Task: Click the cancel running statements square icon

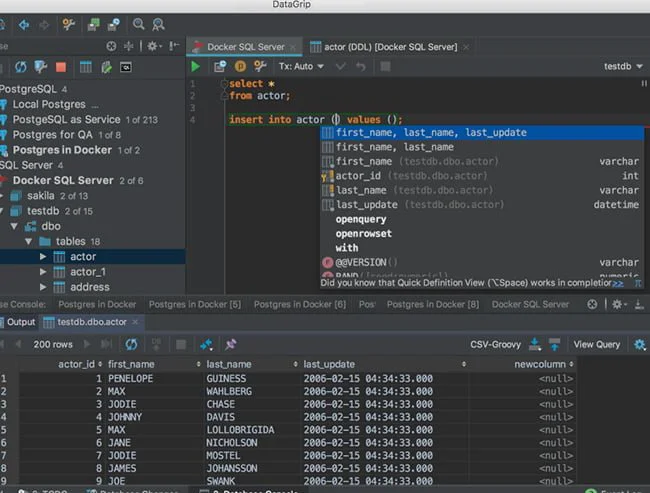Action: [x=385, y=66]
